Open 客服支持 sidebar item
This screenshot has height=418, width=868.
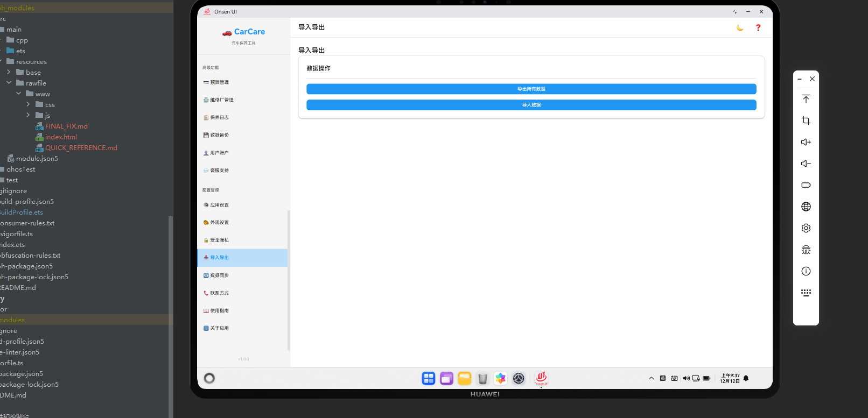coord(242,171)
